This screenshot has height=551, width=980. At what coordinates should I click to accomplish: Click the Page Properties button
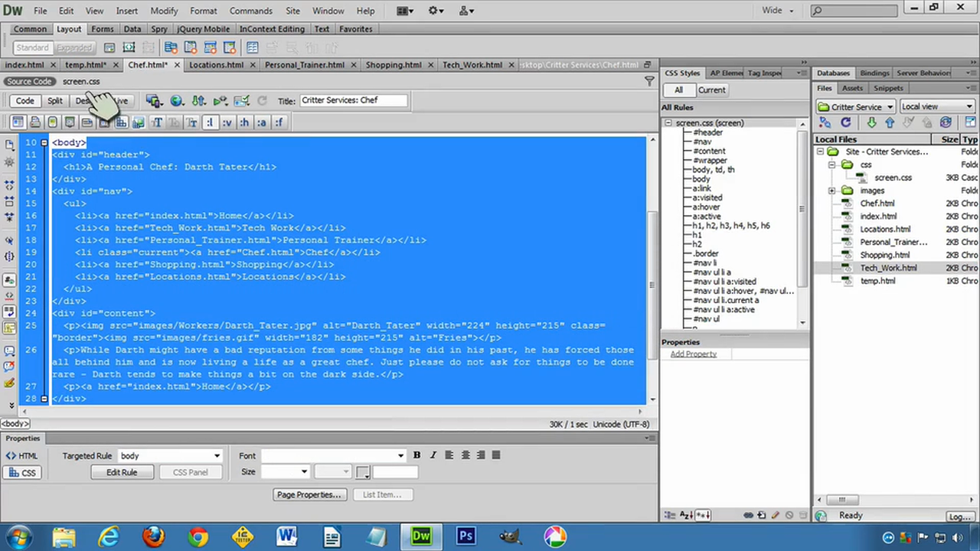(309, 495)
